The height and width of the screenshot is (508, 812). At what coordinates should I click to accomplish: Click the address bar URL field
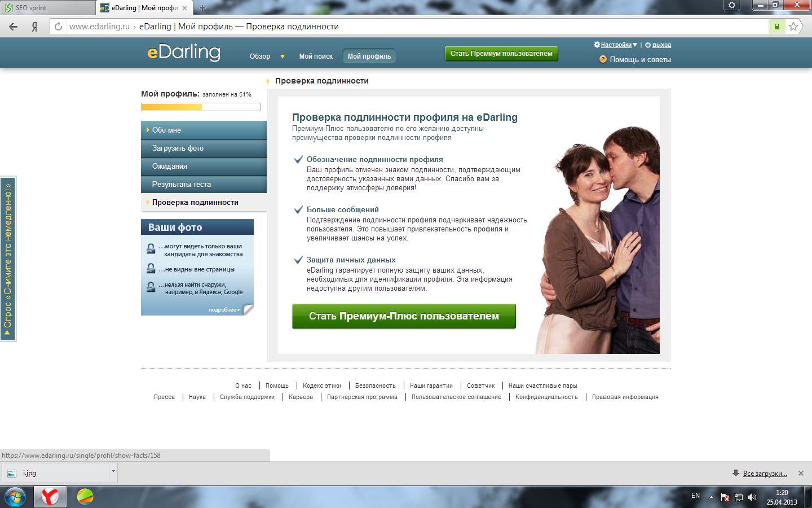pos(417,27)
